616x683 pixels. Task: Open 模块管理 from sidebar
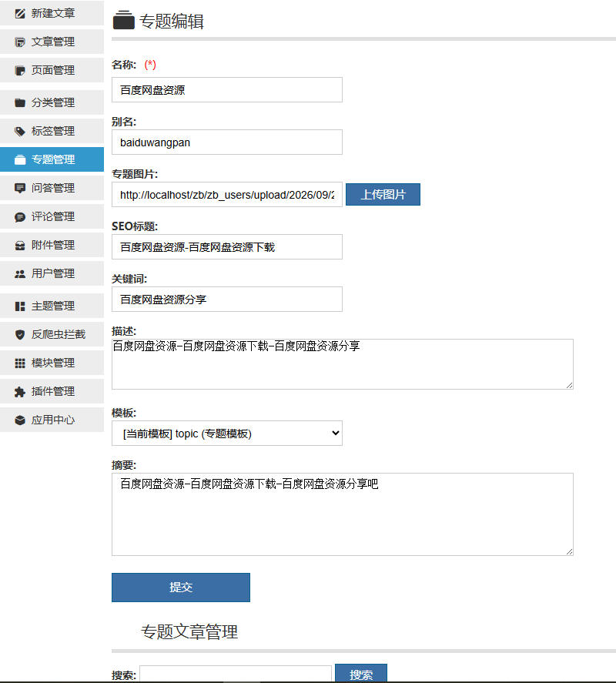pyautogui.click(x=52, y=363)
